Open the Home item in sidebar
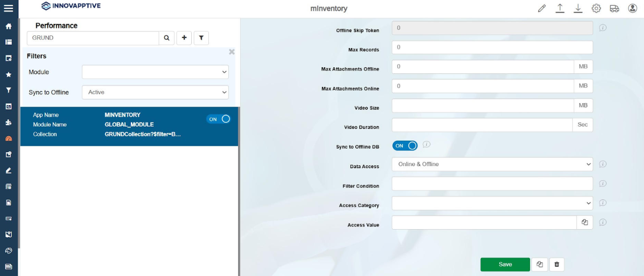644x276 pixels. point(8,26)
